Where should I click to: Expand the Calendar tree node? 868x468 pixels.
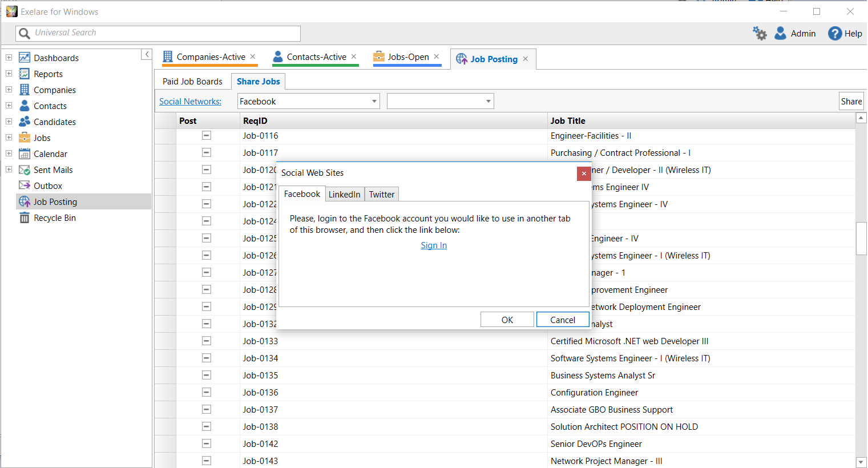coord(9,154)
